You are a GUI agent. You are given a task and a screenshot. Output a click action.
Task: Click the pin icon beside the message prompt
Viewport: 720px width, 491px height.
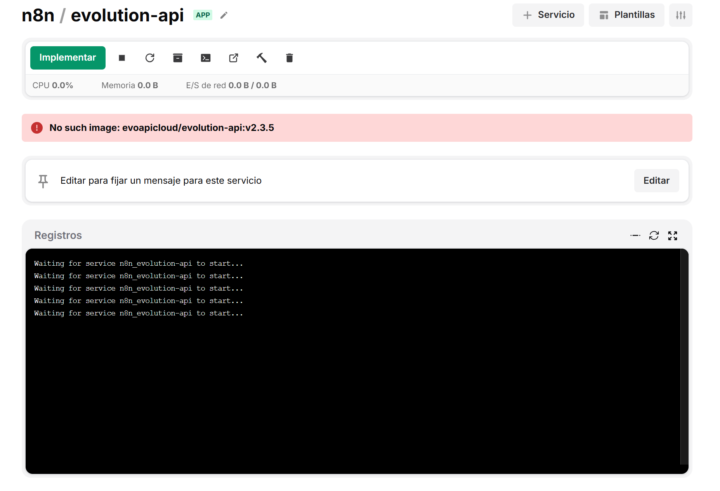[43, 181]
